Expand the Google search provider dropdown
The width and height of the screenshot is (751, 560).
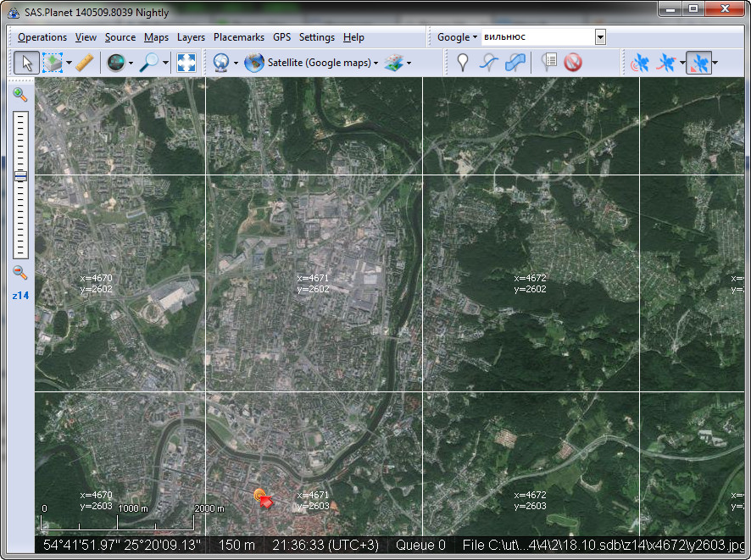pos(458,37)
